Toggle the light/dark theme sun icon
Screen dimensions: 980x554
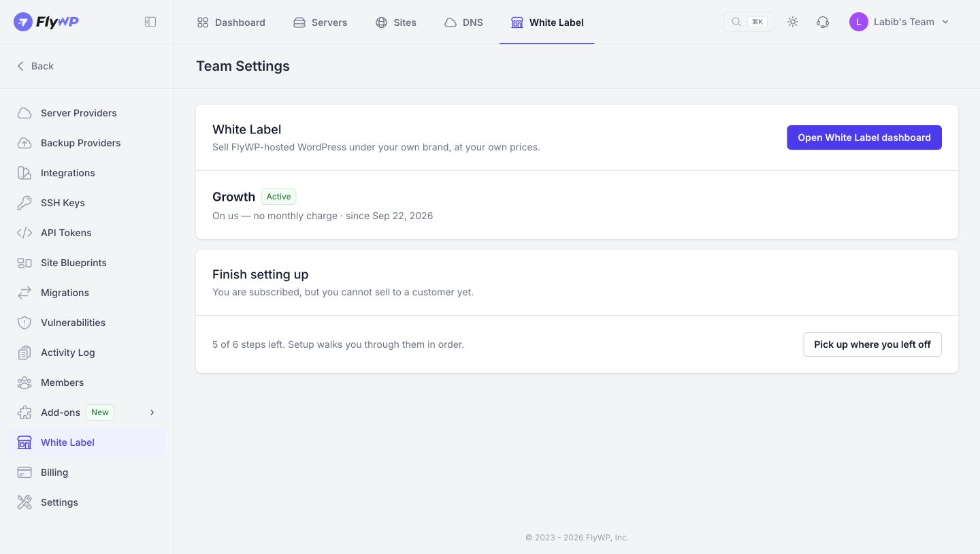click(x=793, y=22)
